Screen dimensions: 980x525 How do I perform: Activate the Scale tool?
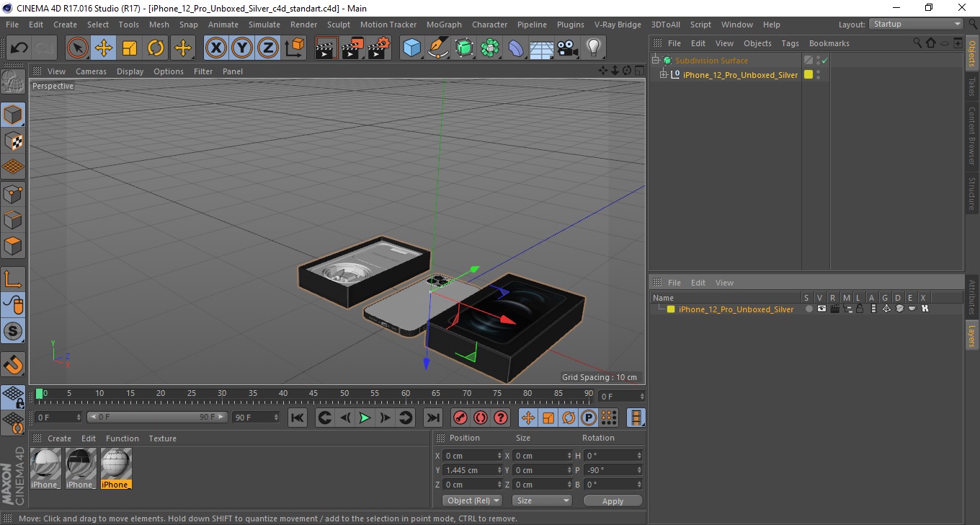[130, 48]
